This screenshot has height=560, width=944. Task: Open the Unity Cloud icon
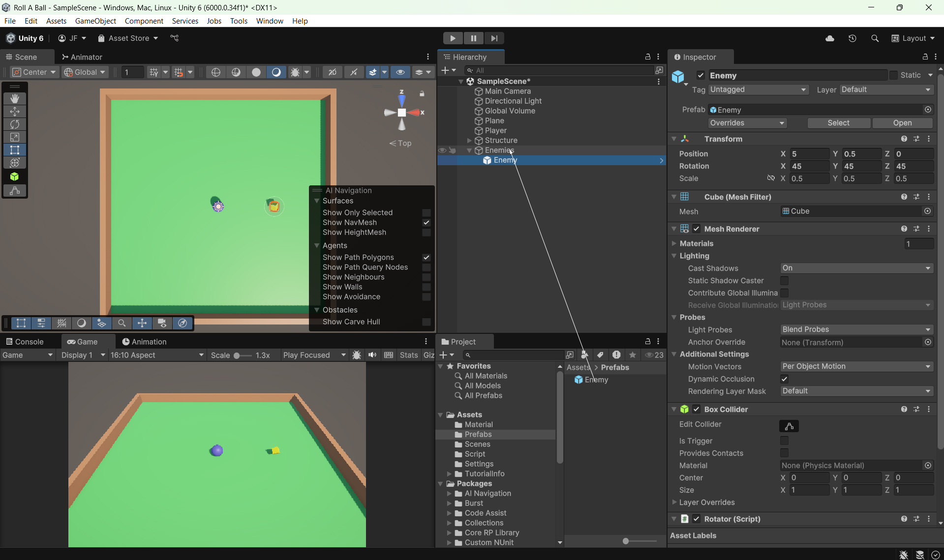click(829, 38)
